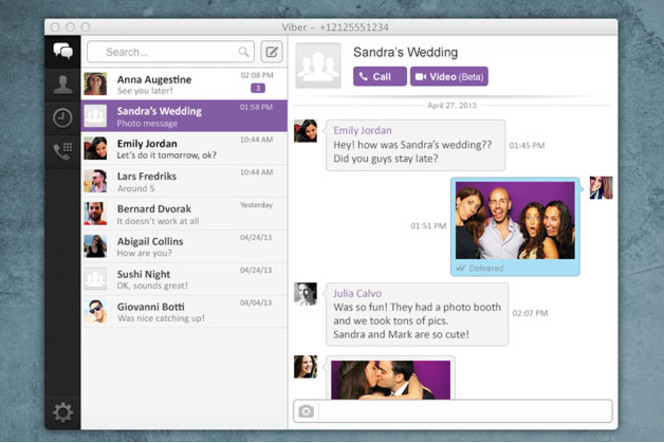
Task: Open the Conversations tab in sidebar
Action: [x=62, y=52]
